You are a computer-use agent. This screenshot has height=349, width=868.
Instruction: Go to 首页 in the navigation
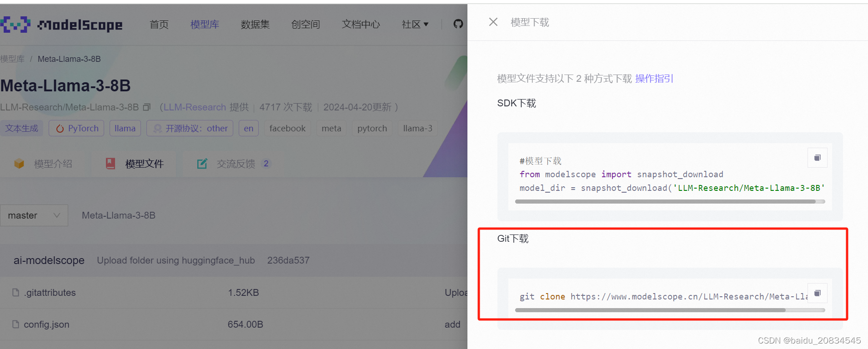coord(159,25)
